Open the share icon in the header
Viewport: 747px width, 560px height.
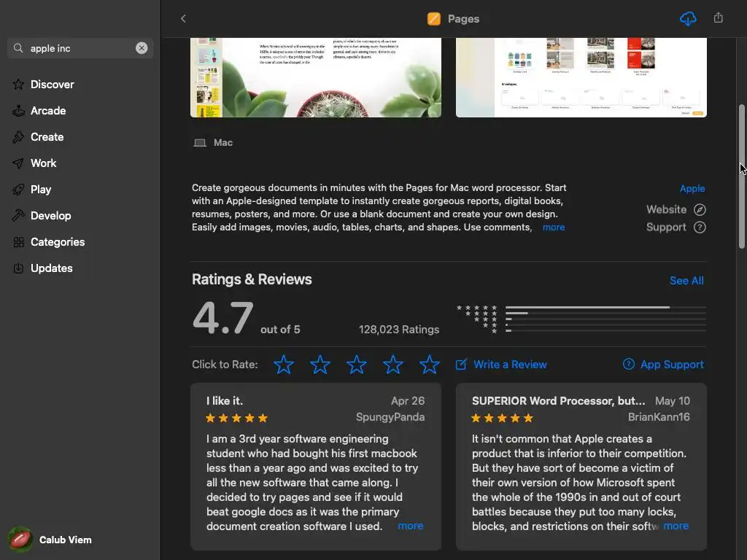tap(719, 18)
